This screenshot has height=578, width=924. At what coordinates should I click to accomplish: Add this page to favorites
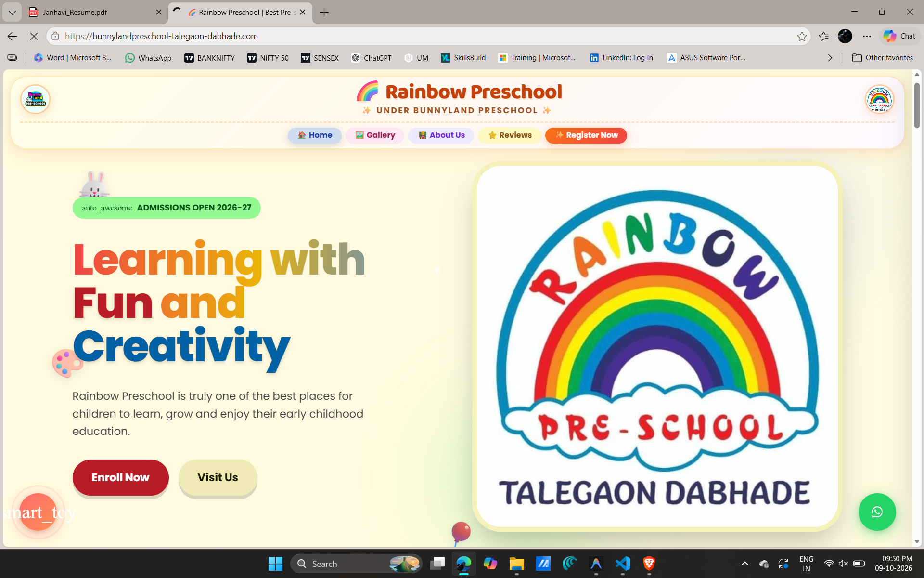(x=802, y=36)
